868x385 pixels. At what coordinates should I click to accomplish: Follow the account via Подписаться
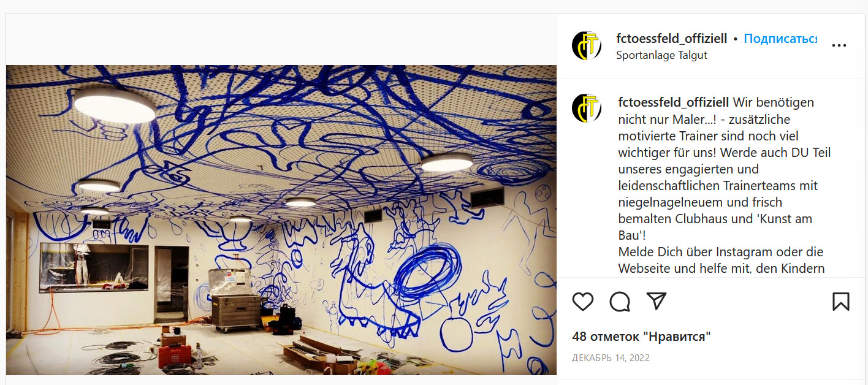click(780, 39)
